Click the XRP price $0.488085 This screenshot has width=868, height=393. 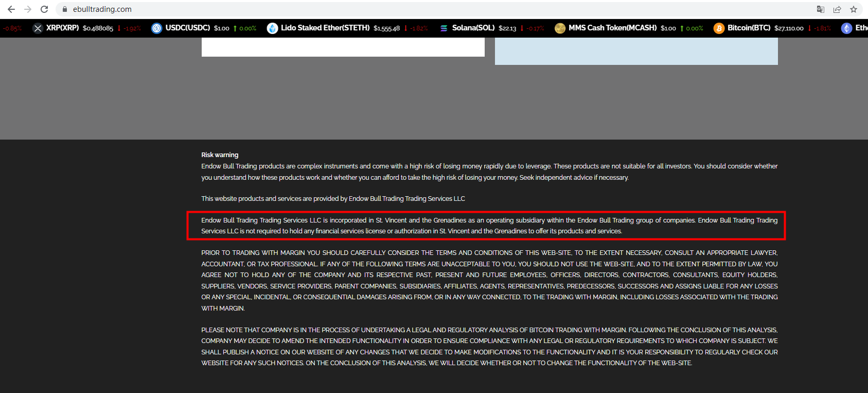[98, 28]
